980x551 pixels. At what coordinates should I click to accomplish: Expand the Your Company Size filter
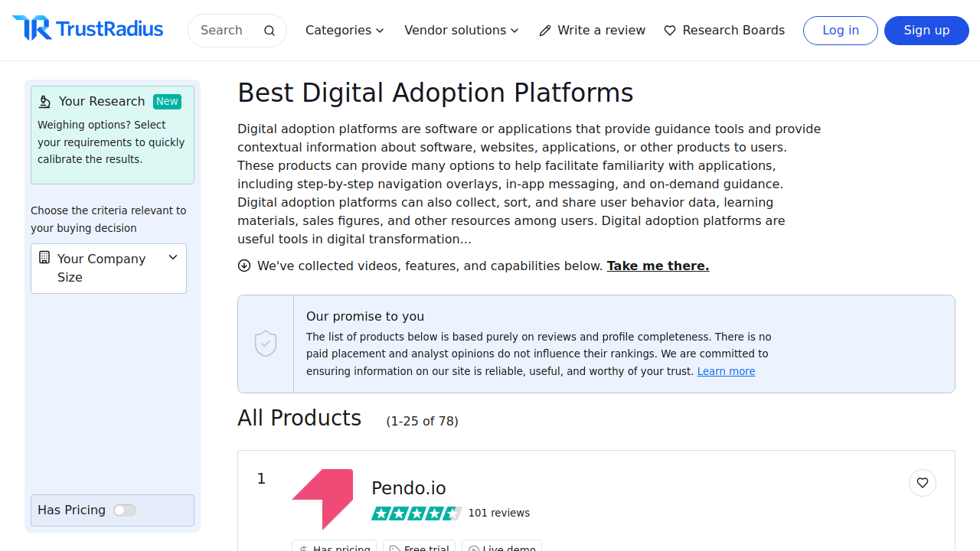(109, 269)
